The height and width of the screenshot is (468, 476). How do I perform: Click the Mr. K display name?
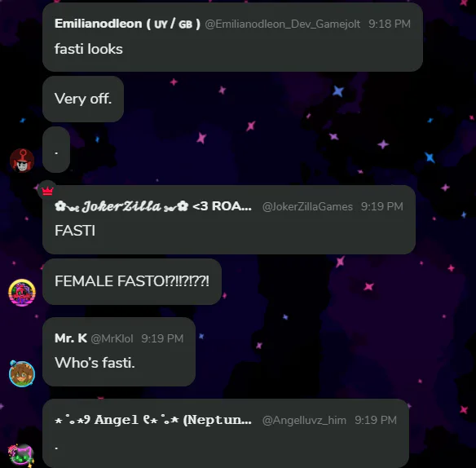pos(71,338)
